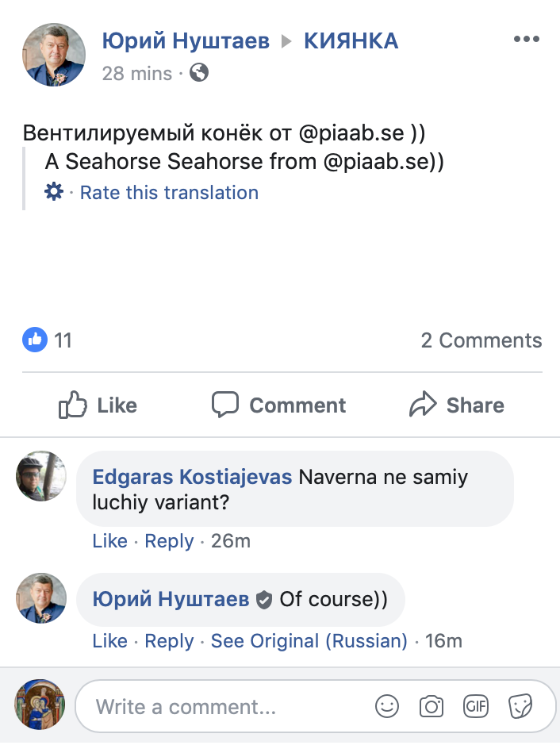Reply to Edgaras Kostiajevas's comment
560x749 pixels.
170,541
